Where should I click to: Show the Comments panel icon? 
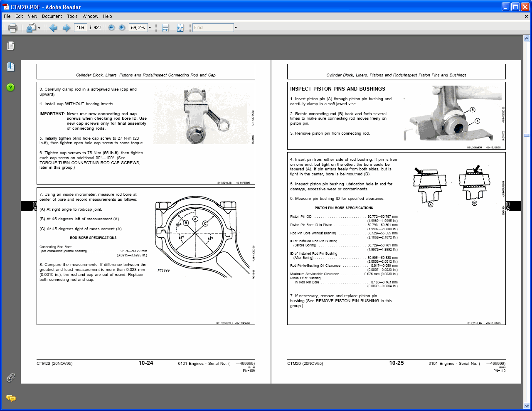point(11,398)
